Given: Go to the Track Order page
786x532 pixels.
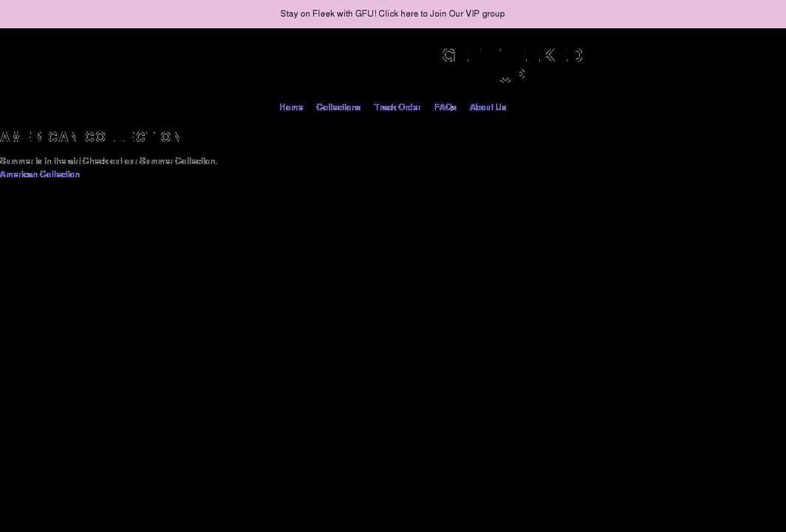Looking at the screenshot, I should pos(397,107).
